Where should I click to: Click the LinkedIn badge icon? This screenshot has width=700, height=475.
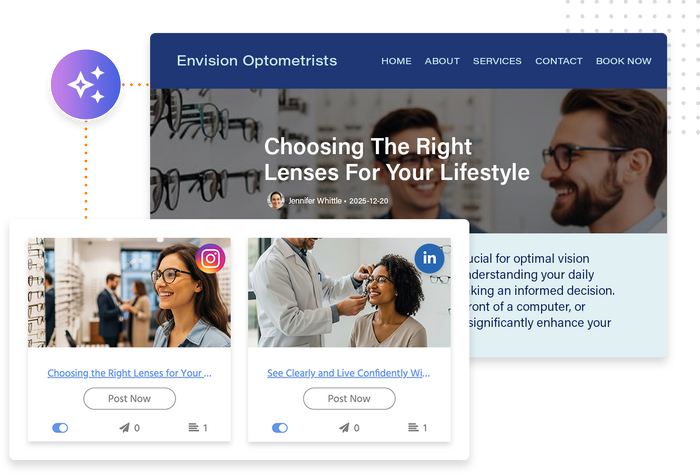click(x=429, y=258)
